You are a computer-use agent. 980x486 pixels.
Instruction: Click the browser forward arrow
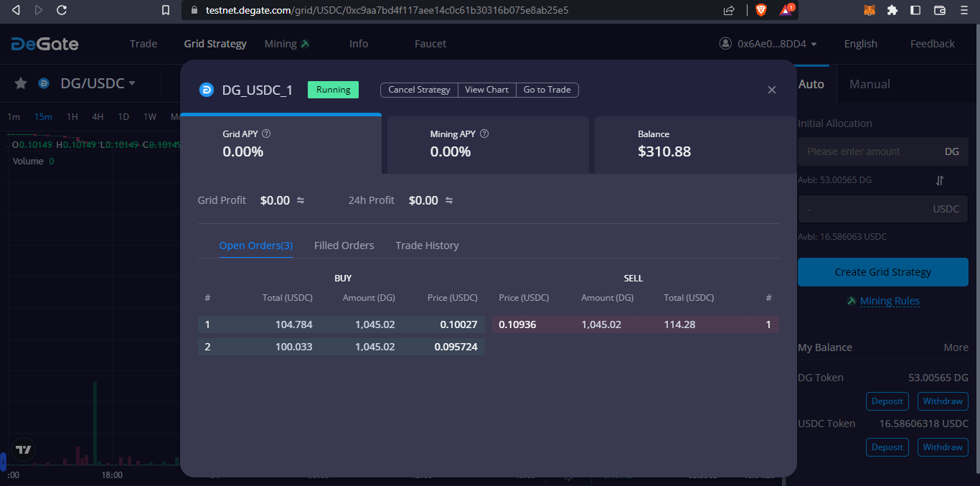39,10
